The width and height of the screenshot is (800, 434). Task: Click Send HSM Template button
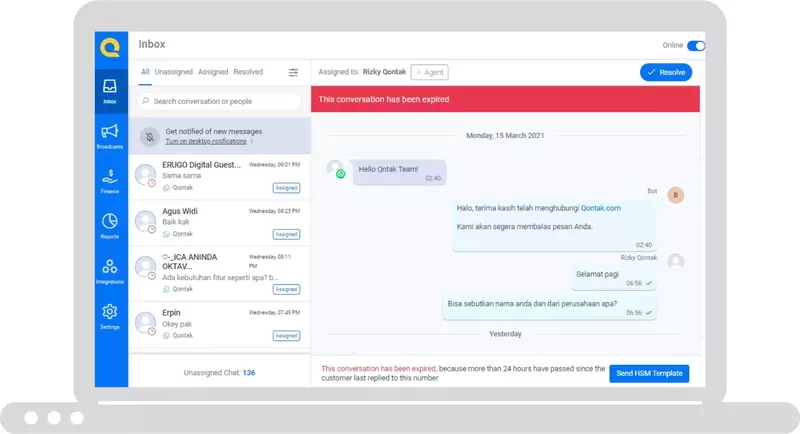[x=649, y=373]
